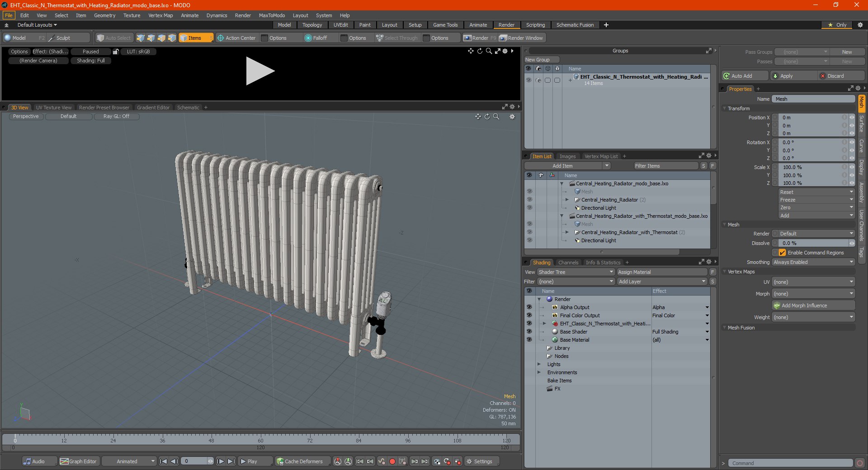Screen dimensions: 868x470
Task: Open the Geometry menu
Action: pos(104,15)
